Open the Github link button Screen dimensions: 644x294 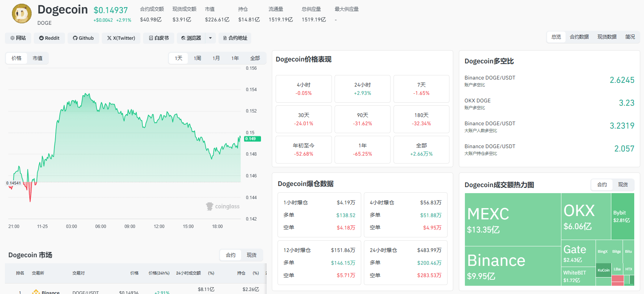(x=83, y=38)
